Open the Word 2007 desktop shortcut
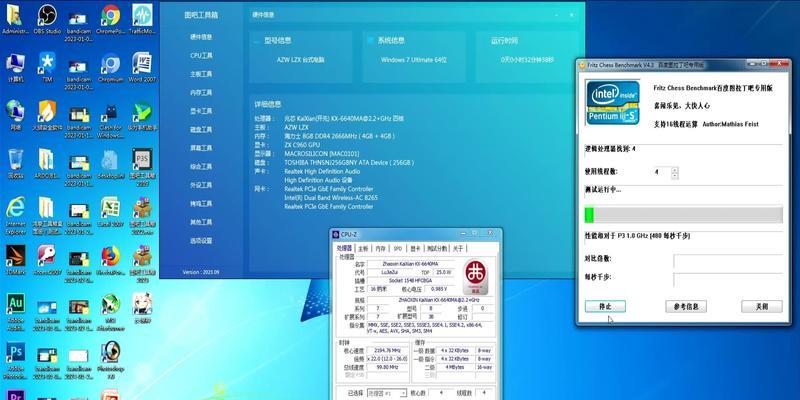800x400 pixels. click(142, 66)
